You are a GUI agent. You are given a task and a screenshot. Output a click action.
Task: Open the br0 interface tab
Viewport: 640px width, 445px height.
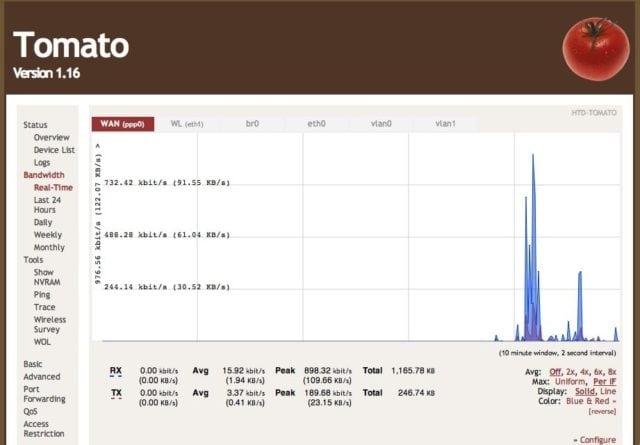(x=252, y=124)
